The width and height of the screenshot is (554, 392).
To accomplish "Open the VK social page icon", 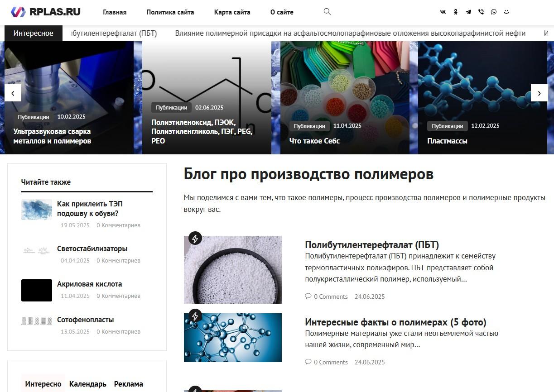I will [443, 12].
